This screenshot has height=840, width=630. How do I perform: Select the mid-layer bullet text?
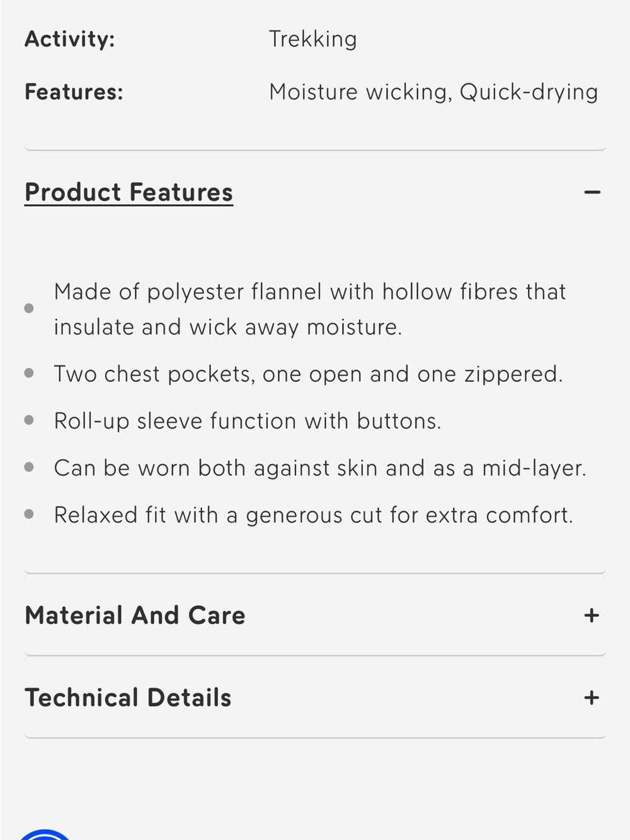point(320,468)
